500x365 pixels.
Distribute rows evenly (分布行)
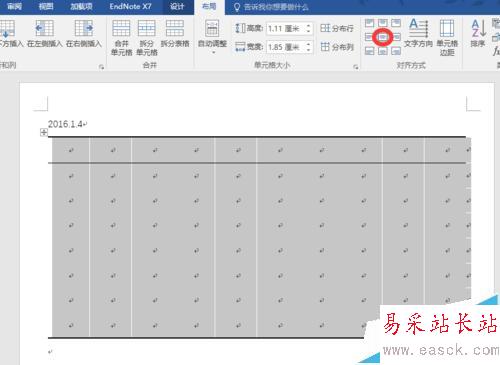337,28
